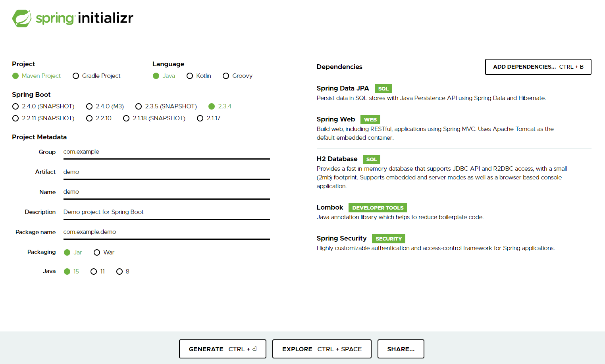605x364 pixels.
Task: Click the Spring leaf logo icon
Action: click(x=22, y=18)
